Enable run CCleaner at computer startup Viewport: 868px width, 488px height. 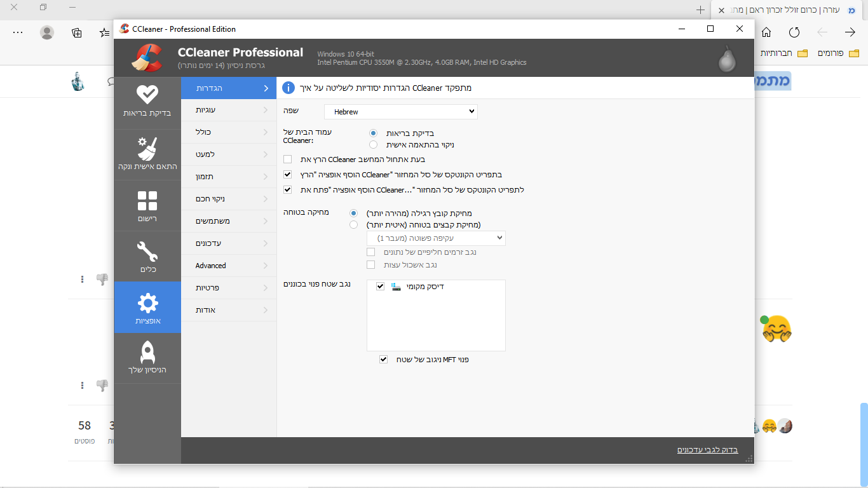click(x=288, y=159)
